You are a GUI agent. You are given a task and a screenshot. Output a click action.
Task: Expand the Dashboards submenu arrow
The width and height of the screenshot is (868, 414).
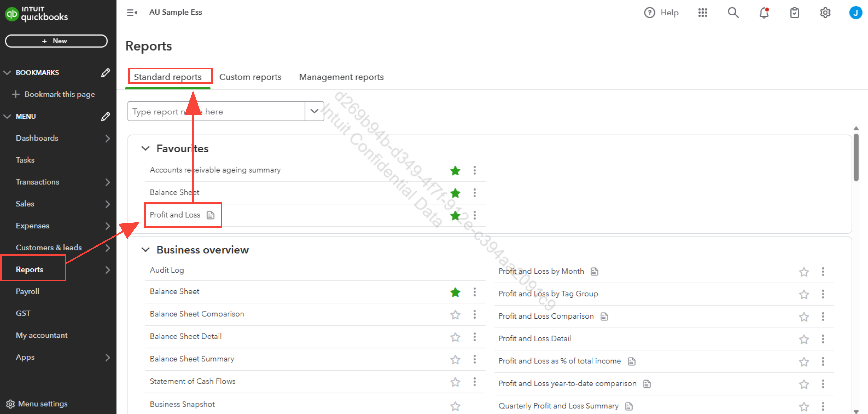point(107,138)
